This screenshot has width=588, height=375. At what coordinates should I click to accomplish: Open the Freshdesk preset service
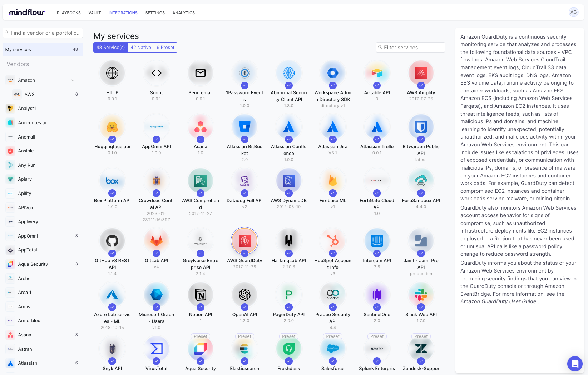pos(289,349)
